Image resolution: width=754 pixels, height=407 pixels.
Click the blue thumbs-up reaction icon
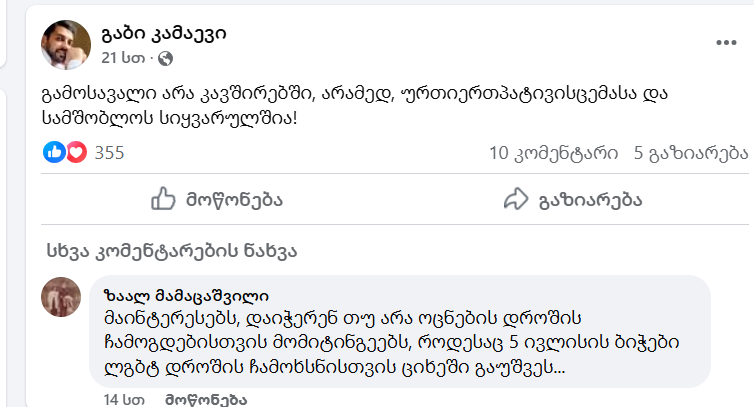54,153
